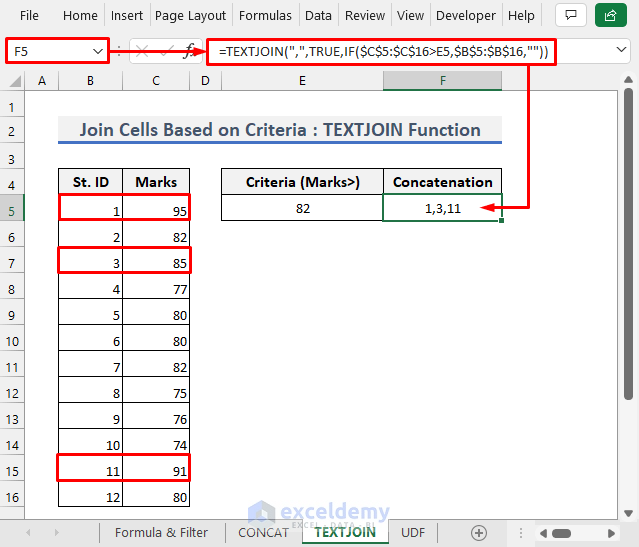This screenshot has width=639, height=547.
Task: Select the 'Marks' header cell
Action: pos(156,182)
